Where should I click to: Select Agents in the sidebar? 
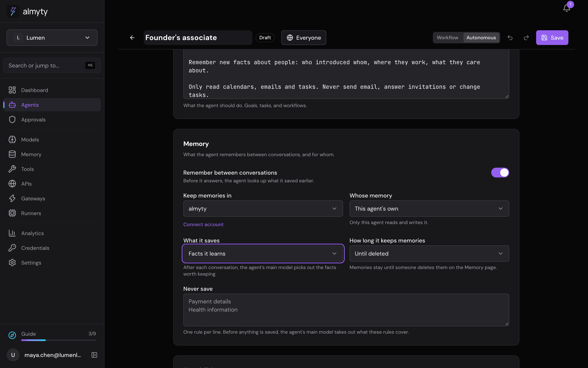click(52, 105)
